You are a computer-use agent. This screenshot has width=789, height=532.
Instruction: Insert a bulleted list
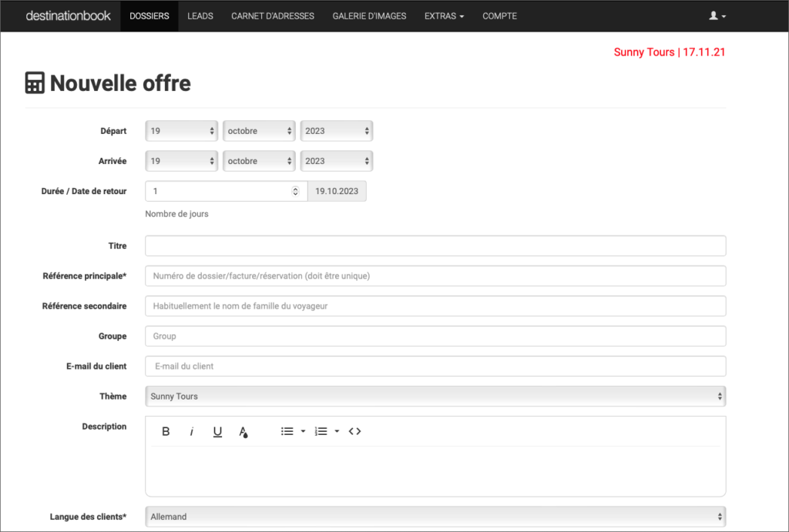click(x=287, y=432)
